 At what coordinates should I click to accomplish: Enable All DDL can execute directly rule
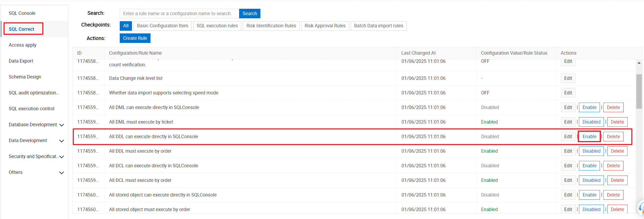(589, 137)
